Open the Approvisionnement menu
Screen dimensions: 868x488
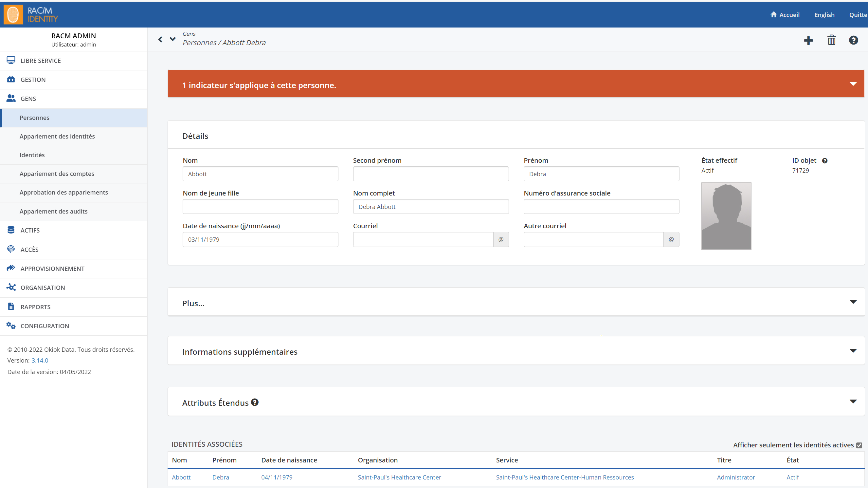coord(73,269)
